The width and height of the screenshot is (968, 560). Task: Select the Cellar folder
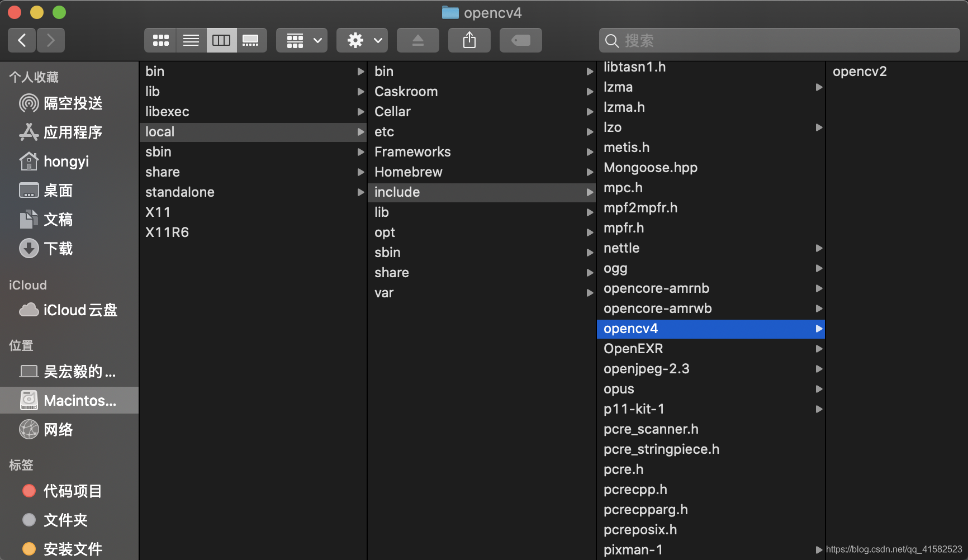coord(482,112)
